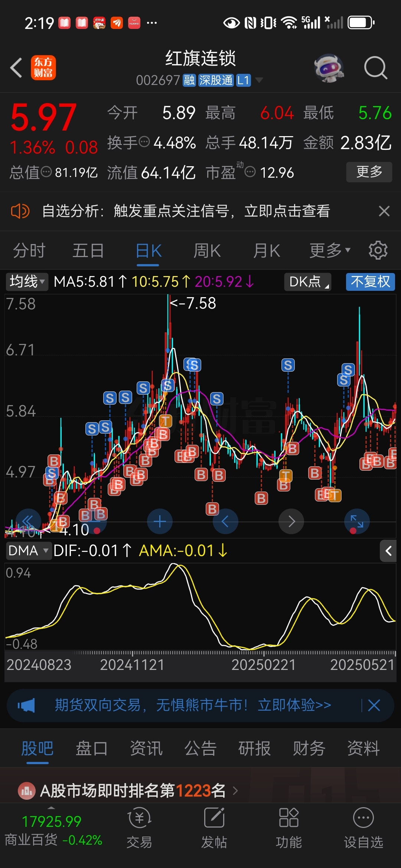Tap the Huawei notification icon in status bar

pyautogui.click(x=134, y=23)
